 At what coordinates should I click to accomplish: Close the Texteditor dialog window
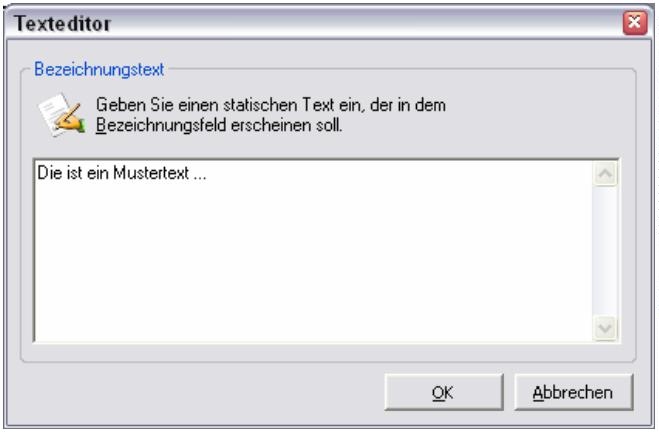coord(644,20)
